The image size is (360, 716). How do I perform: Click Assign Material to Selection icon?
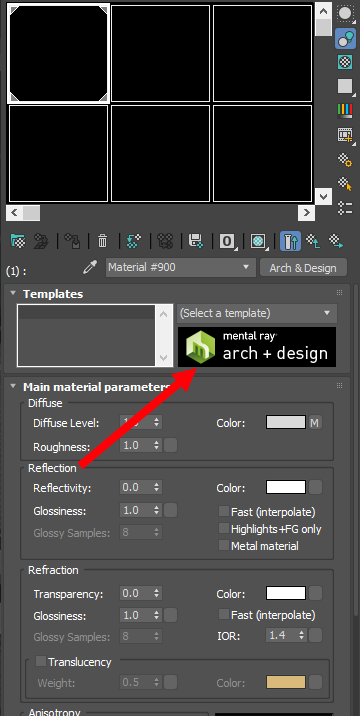[x=72, y=240]
